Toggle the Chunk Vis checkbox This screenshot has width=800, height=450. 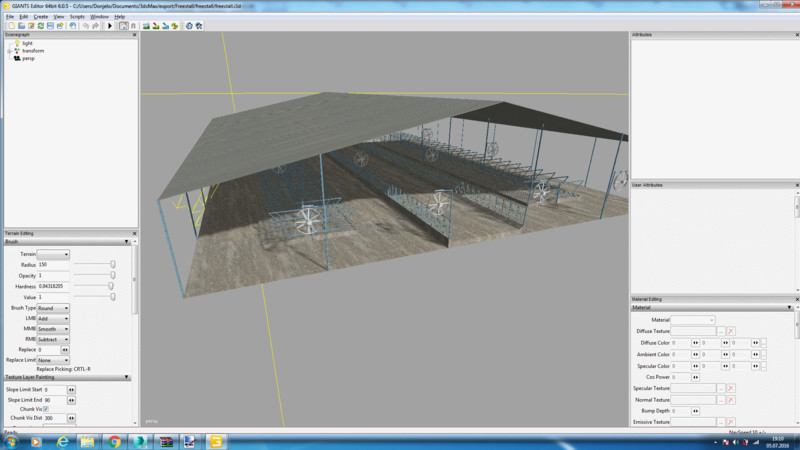[x=45, y=409]
